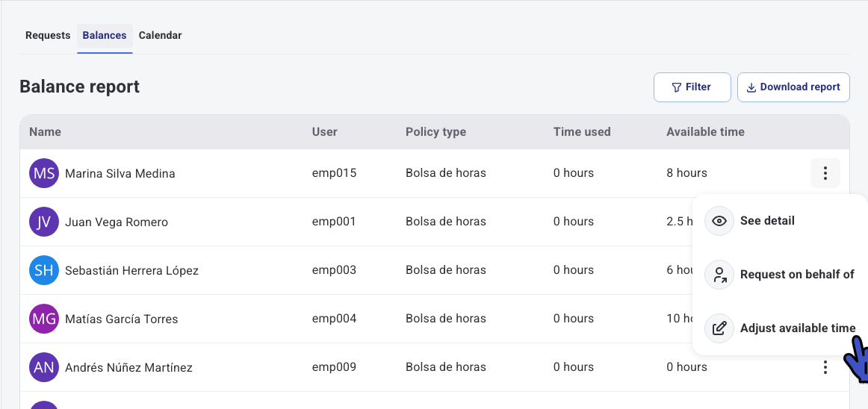Select the name Andrés Núñez Martínez
Screen dimensions: 868x409
coord(129,367)
